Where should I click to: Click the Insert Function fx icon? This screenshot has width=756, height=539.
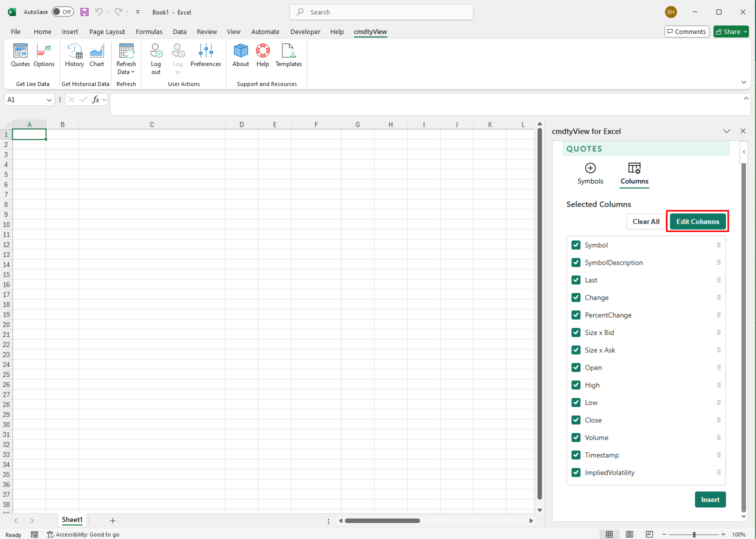[x=96, y=99]
